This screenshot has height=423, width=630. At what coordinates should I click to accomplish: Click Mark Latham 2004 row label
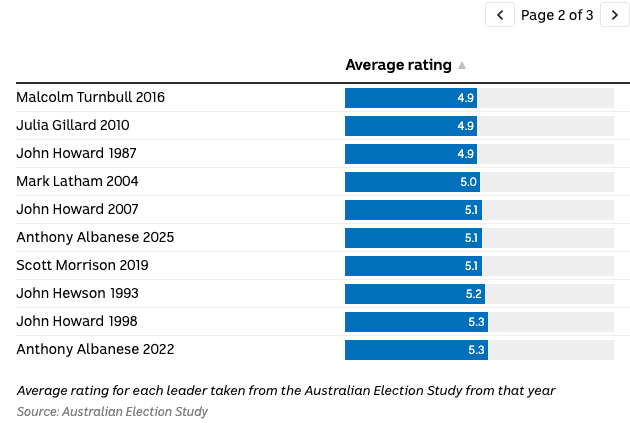[x=77, y=182]
